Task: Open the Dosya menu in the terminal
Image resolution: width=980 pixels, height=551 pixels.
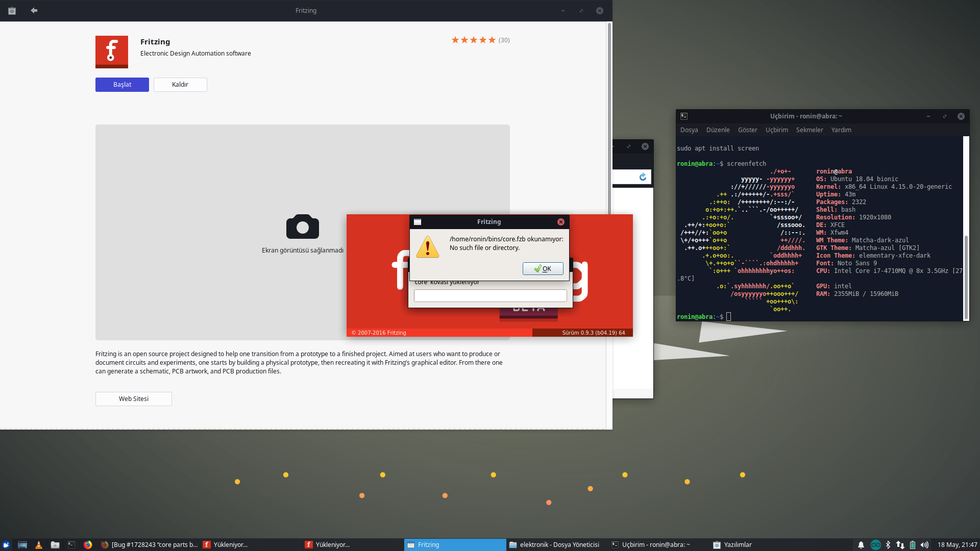Action: tap(689, 130)
